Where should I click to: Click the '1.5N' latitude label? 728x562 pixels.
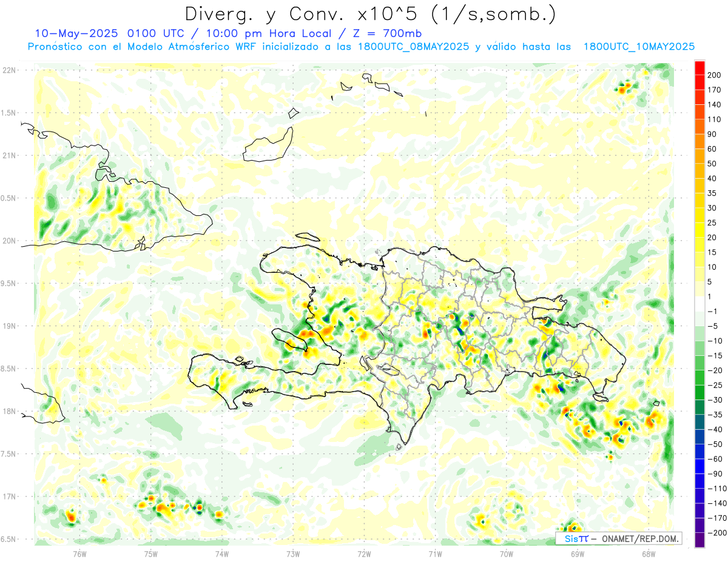click(x=8, y=113)
